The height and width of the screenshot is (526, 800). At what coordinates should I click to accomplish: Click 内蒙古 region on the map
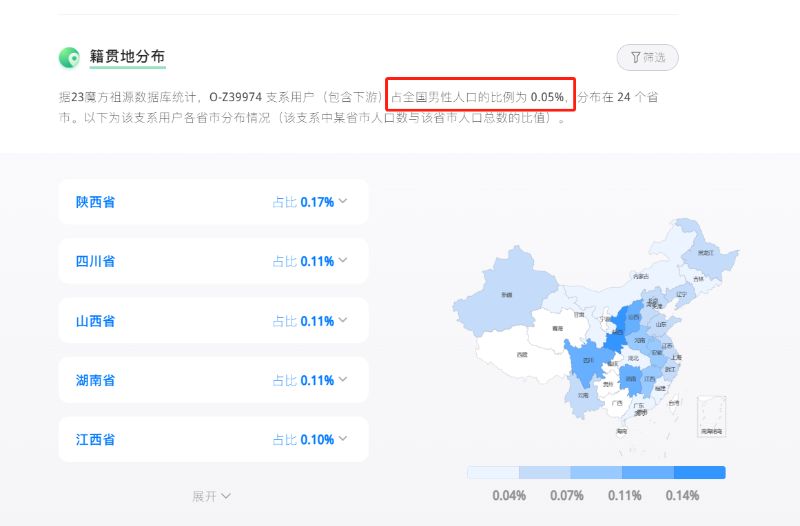click(640, 275)
